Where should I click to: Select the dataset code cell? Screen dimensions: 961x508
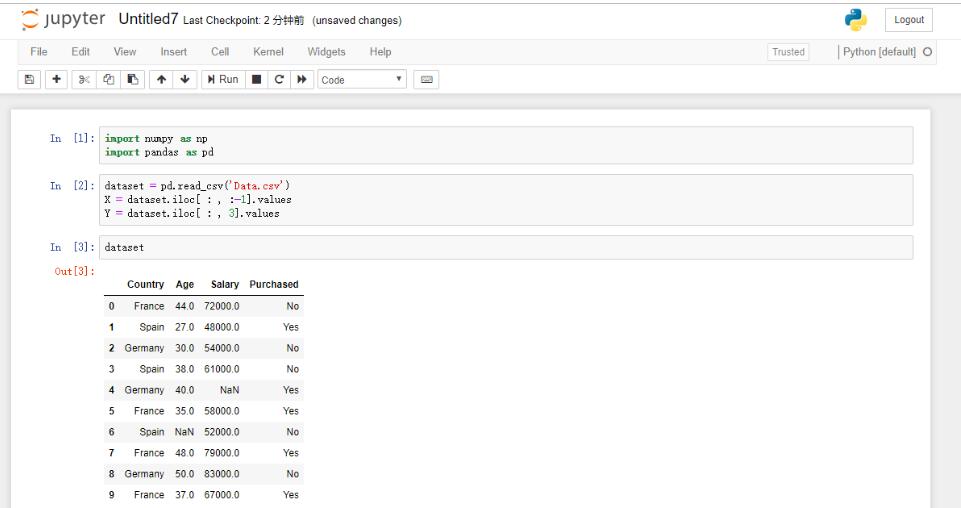point(506,248)
